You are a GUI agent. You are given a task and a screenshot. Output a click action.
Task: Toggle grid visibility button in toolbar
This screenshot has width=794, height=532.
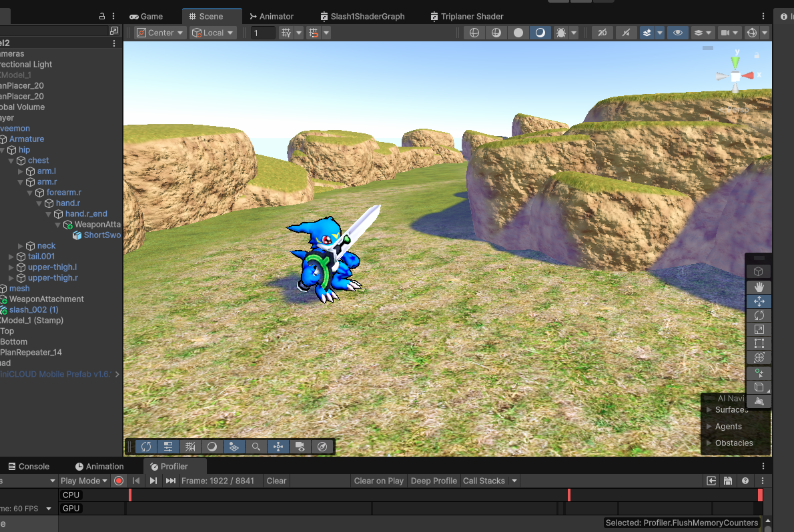[x=286, y=33]
